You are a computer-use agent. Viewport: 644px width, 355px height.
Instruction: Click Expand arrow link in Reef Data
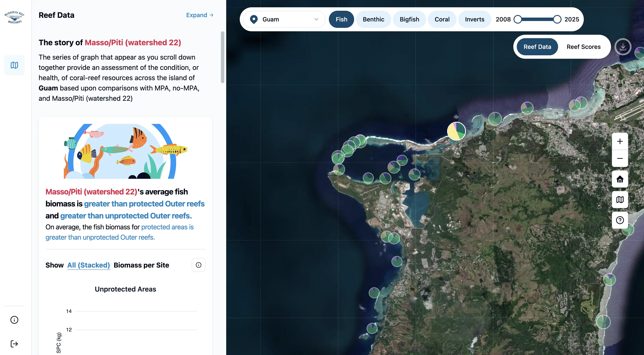pyautogui.click(x=200, y=15)
